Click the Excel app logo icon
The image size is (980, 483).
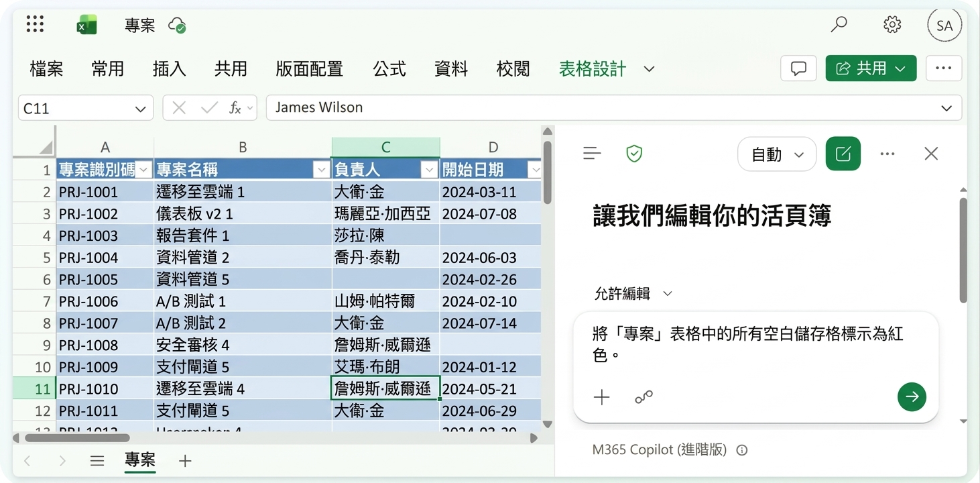click(x=86, y=25)
